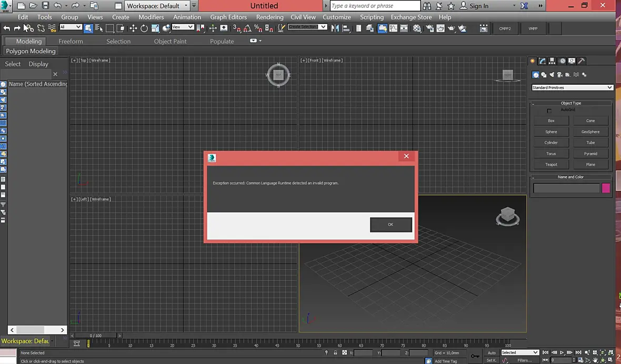The image size is (621, 364).
Task: Activate Bind to Space Warp tool
Action: (x=52, y=28)
